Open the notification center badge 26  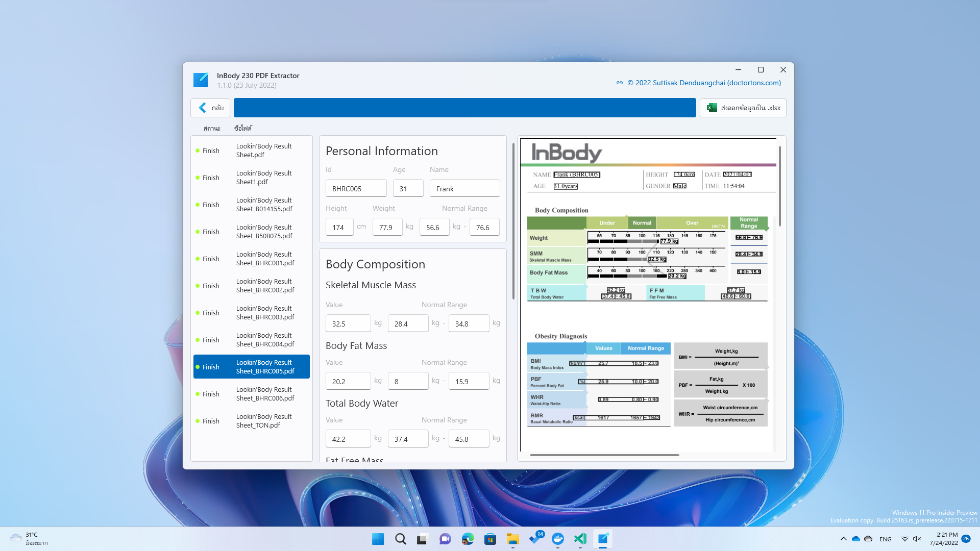(966, 539)
